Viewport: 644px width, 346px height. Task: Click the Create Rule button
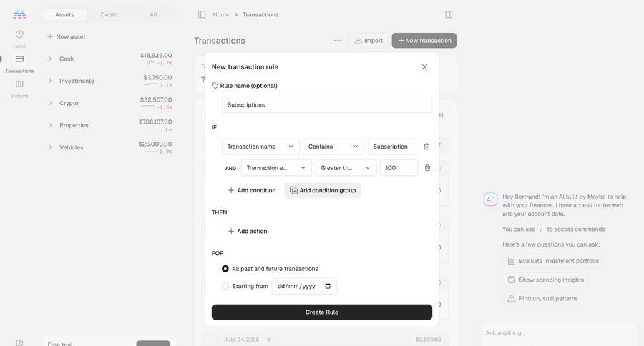point(321,312)
